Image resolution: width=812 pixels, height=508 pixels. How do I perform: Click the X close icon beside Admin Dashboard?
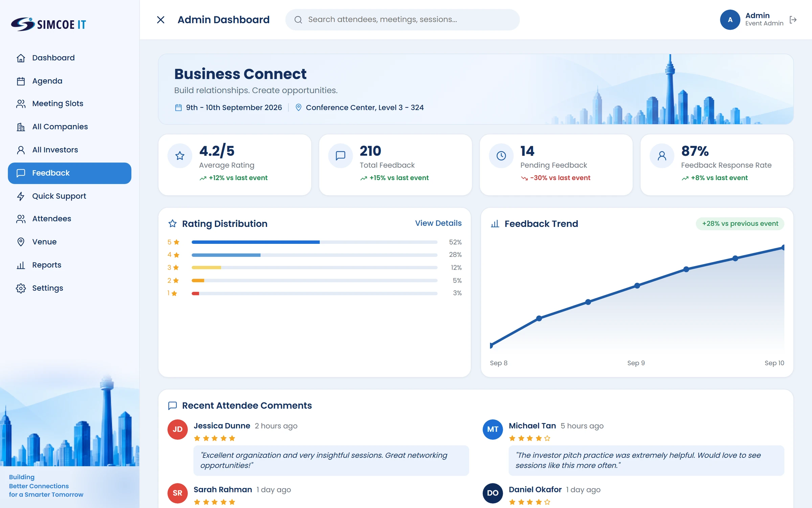click(161, 20)
